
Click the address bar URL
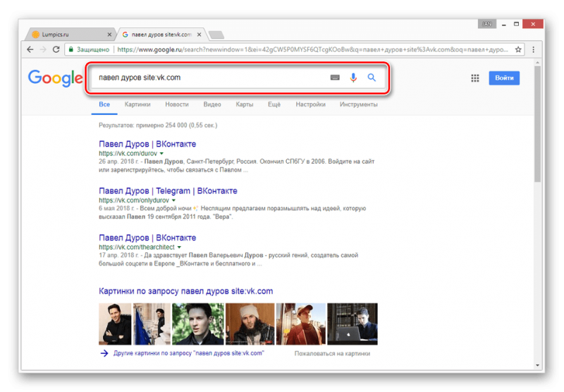click(x=312, y=49)
